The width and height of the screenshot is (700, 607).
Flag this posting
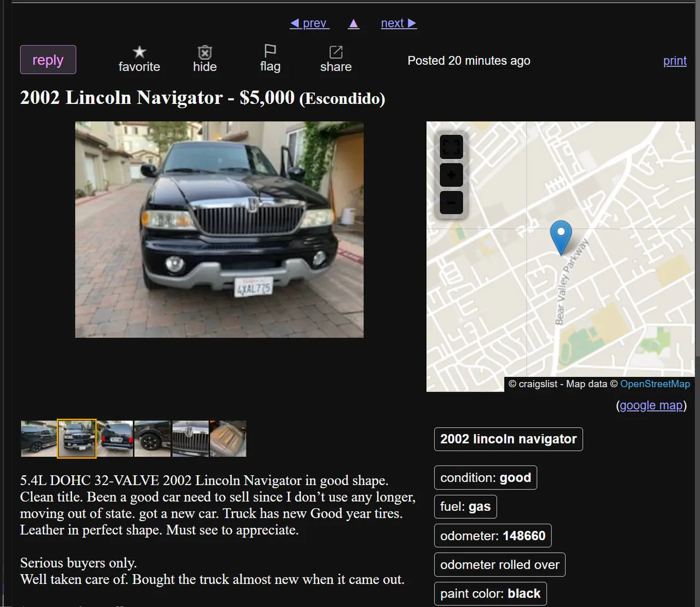(x=270, y=59)
